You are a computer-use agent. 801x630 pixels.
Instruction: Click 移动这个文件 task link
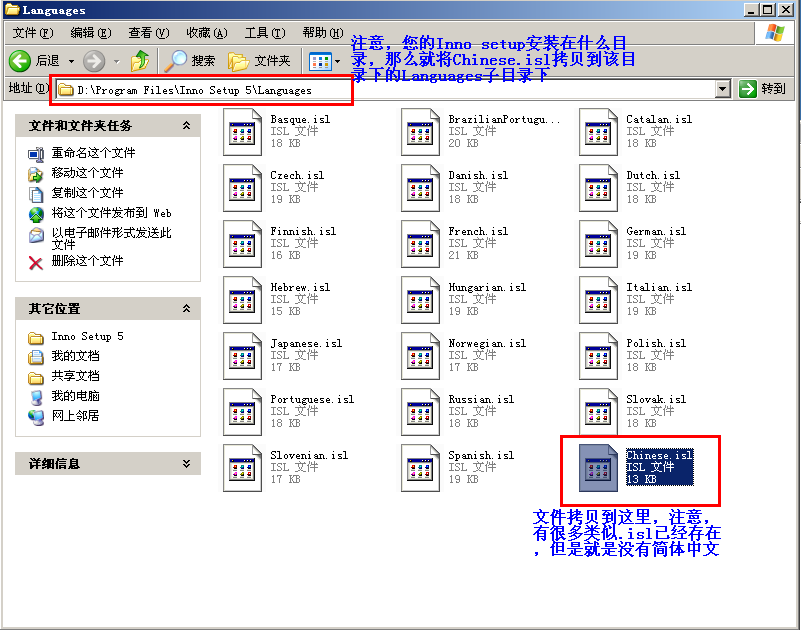[87, 173]
